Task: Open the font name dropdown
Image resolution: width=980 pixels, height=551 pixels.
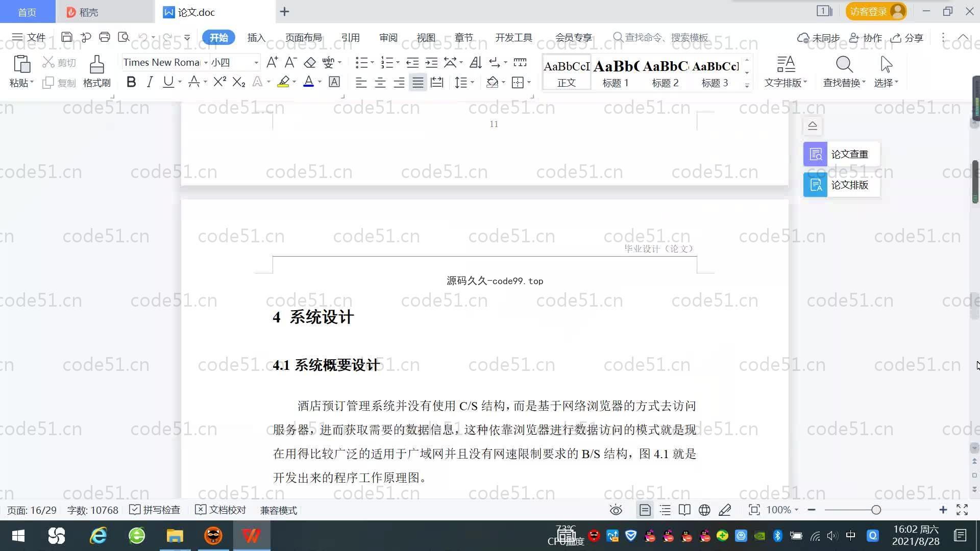Action: click(206, 62)
